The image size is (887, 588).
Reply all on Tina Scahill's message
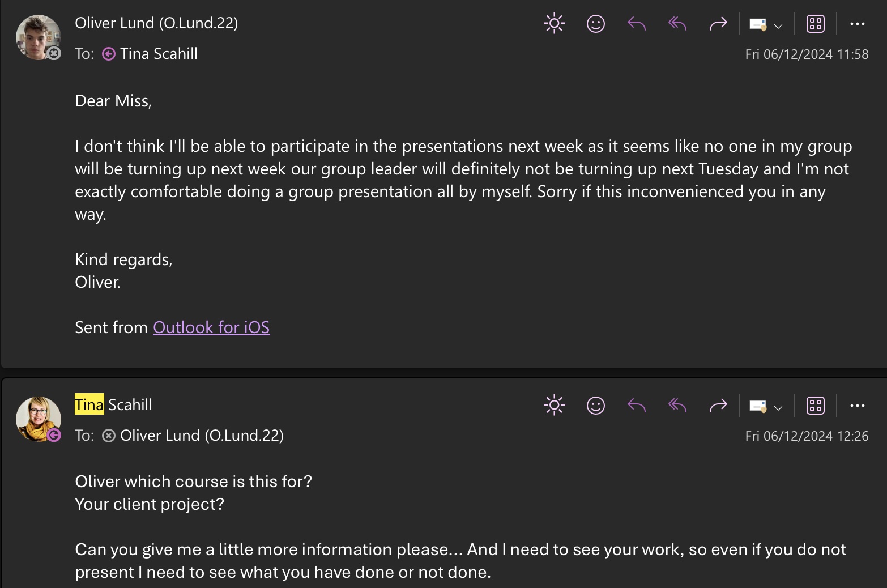coord(677,406)
